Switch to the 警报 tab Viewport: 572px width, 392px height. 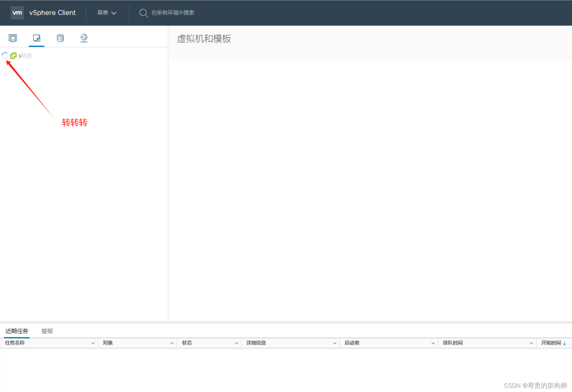[47, 331]
